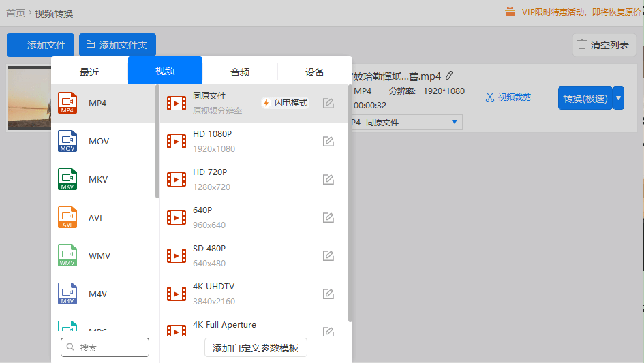Viewport: 644px width, 363px height.
Task: Click the VIP limited-time promotion link
Action: click(x=581, y=12)
